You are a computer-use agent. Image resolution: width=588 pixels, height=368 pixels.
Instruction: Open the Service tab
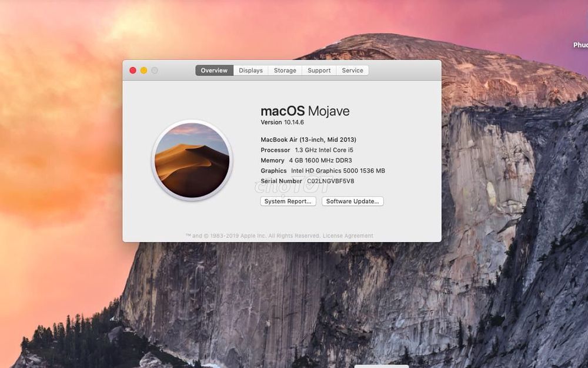(x=352, y=70)
